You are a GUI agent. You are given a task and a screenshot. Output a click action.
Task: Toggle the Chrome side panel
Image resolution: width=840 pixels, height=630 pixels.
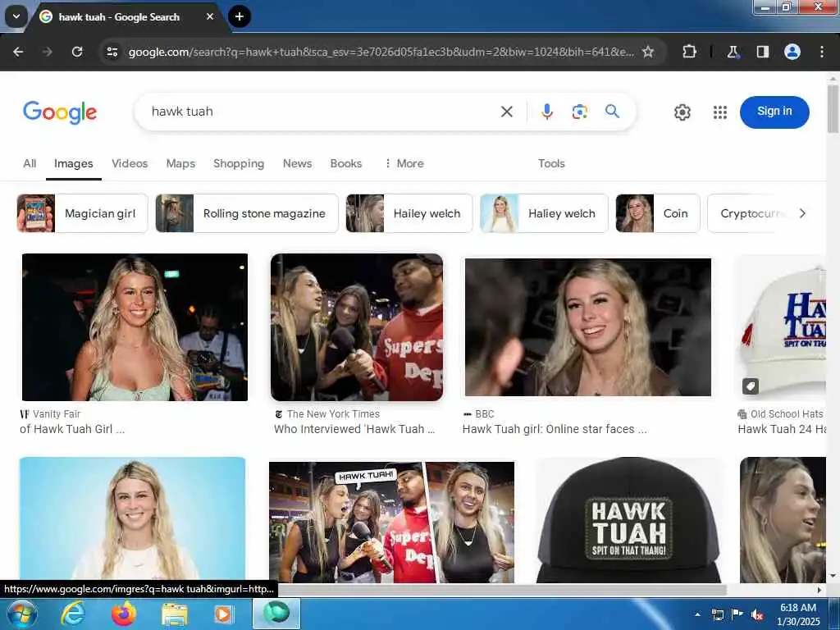point(762,52)
